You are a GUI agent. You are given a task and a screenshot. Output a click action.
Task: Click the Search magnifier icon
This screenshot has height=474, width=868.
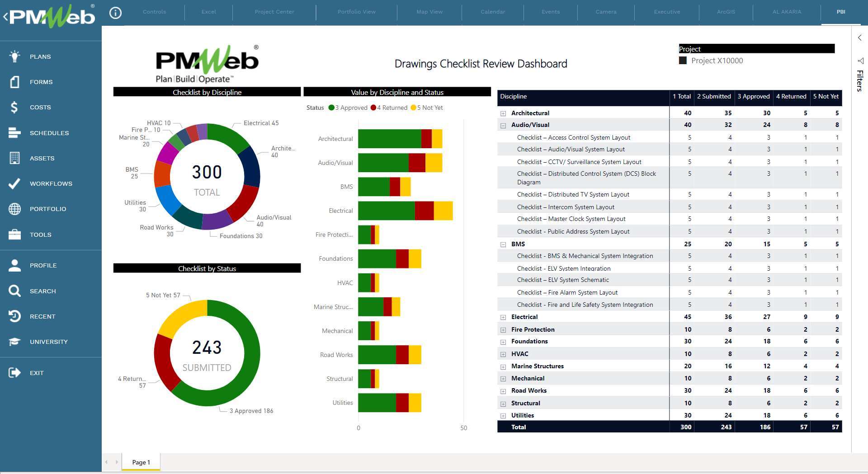point(14,291)
